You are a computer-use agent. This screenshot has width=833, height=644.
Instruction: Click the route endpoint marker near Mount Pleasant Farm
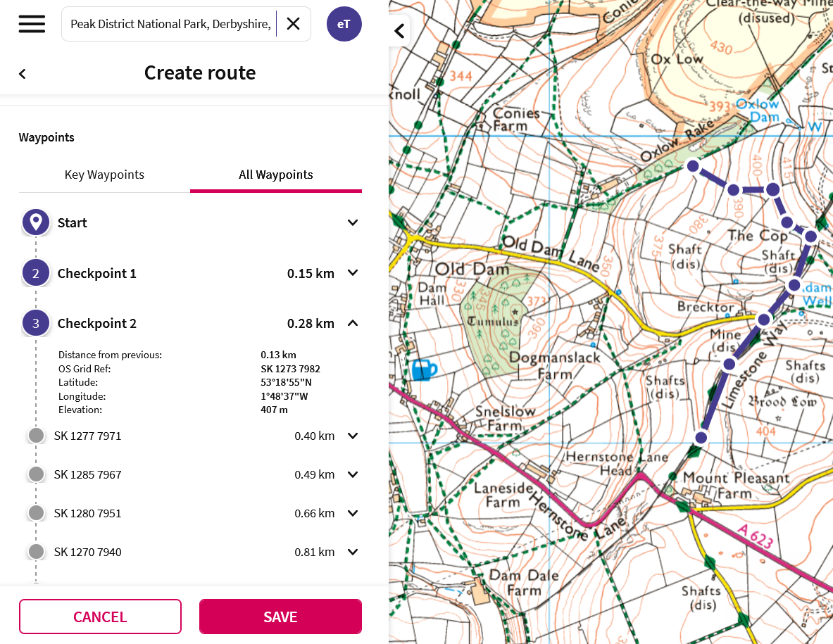click(x=701, y=438)
